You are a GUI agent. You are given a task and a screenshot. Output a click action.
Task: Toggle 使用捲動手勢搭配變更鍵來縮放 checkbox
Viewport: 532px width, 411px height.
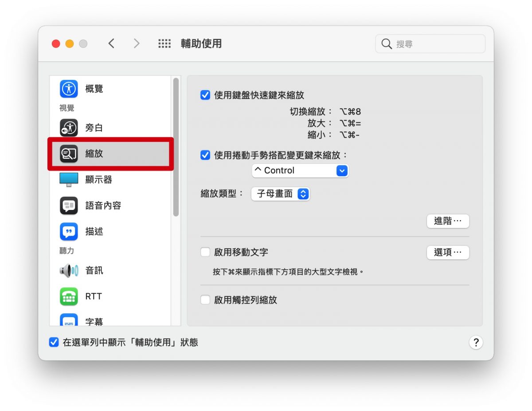click(x=205, y=155)
